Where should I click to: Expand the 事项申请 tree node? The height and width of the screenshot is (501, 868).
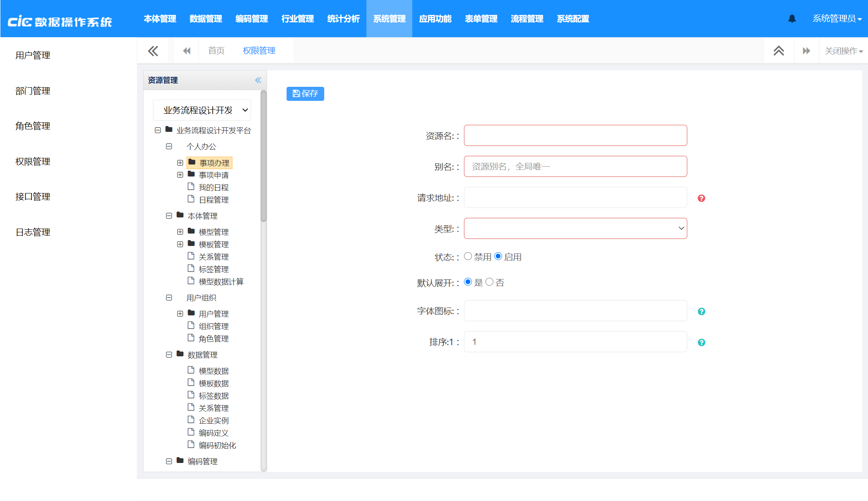point(180,175)
